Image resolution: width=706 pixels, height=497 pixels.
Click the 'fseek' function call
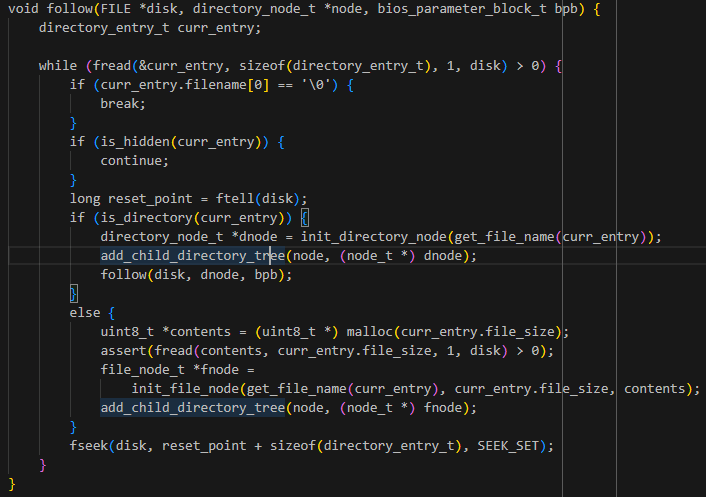click(89, 446)
